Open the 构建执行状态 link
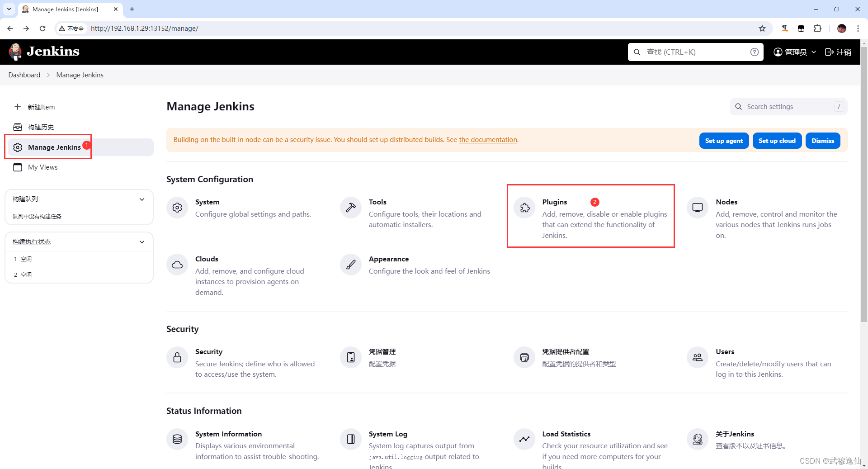The image size is (868, 469). pos(32,242)
